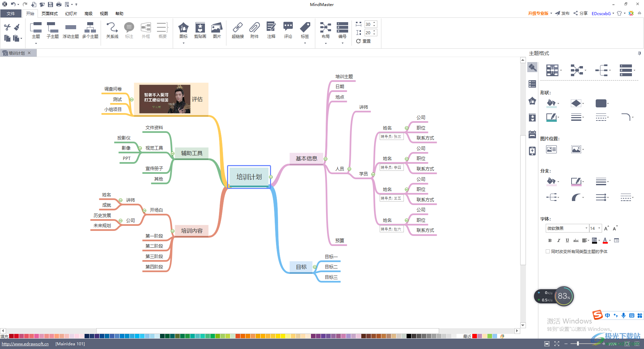Insert a new main topic (主题)
Screen dimensions: 644x349
[36, 31]
